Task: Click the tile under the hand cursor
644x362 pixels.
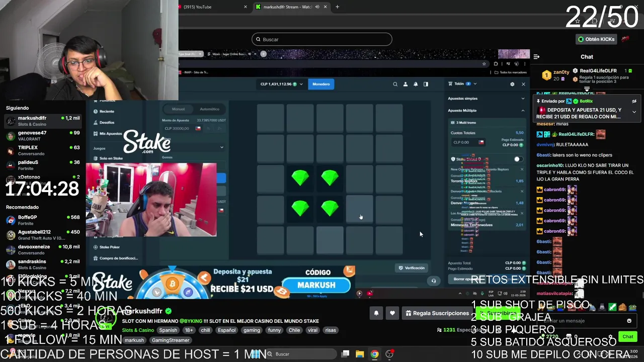Action: pyautogui.click(x=360, y=209)
